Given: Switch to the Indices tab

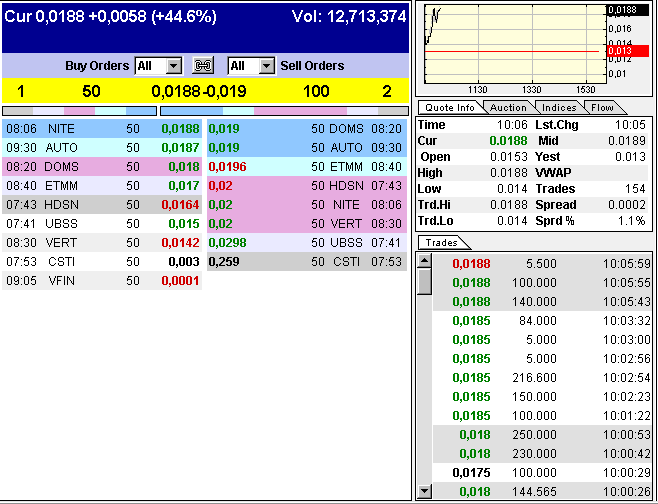Looking at the screenshot, I should 559,107.
